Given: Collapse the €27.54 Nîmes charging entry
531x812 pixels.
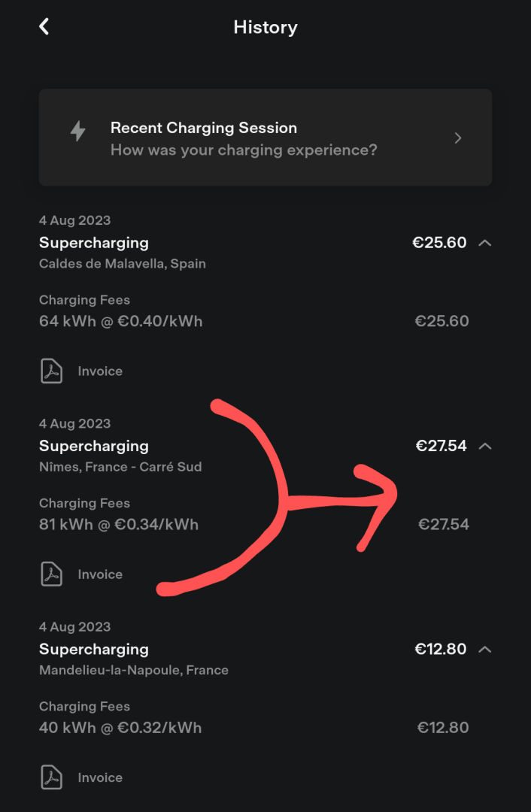Looking at the screenshot, I should [x=484, y=446].
